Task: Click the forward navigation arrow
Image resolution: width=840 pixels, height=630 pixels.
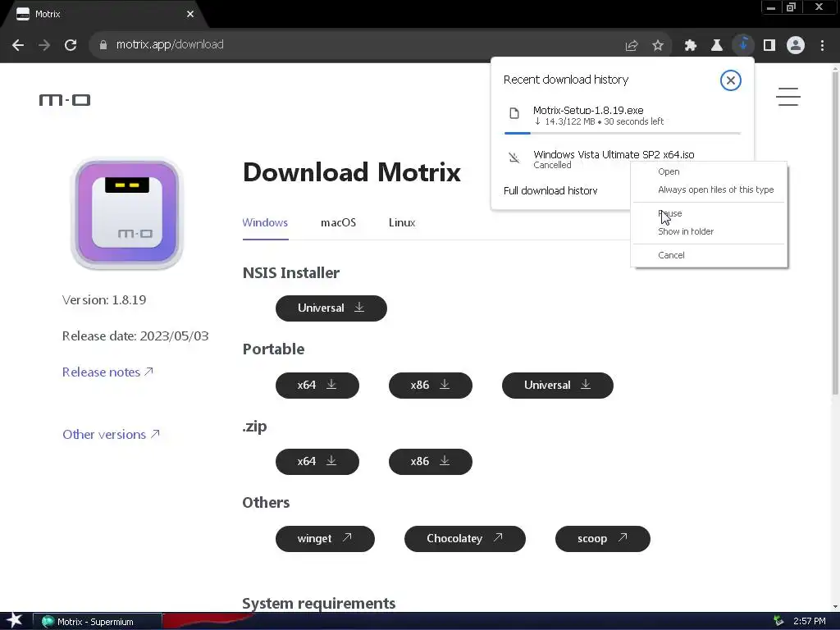Action: point(44,45)
